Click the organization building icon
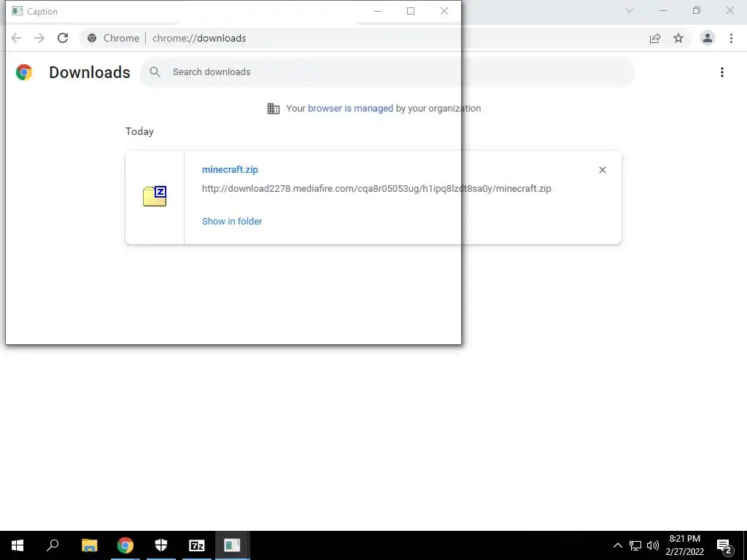This screenshot has width=747, height=560. point(274,109)
